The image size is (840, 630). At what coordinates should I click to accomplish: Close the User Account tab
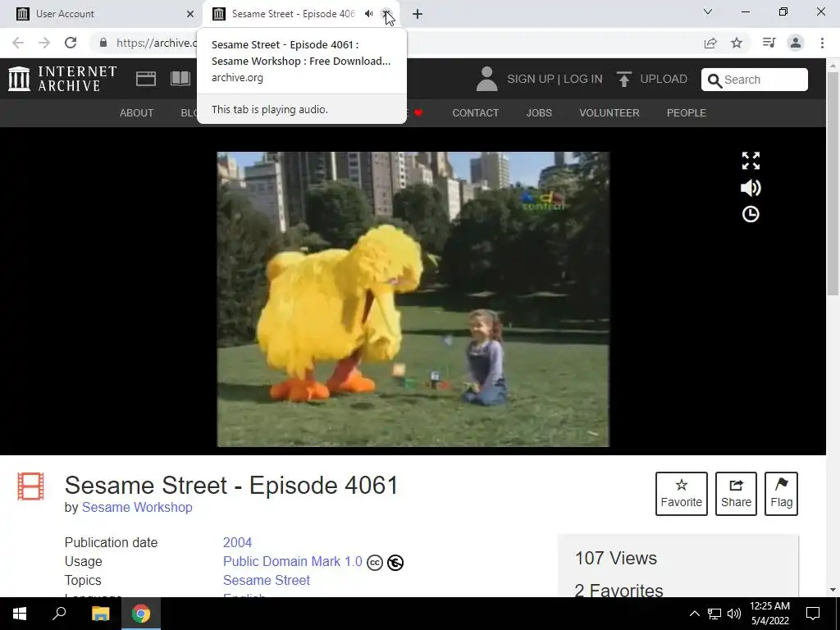click(190, 14)
